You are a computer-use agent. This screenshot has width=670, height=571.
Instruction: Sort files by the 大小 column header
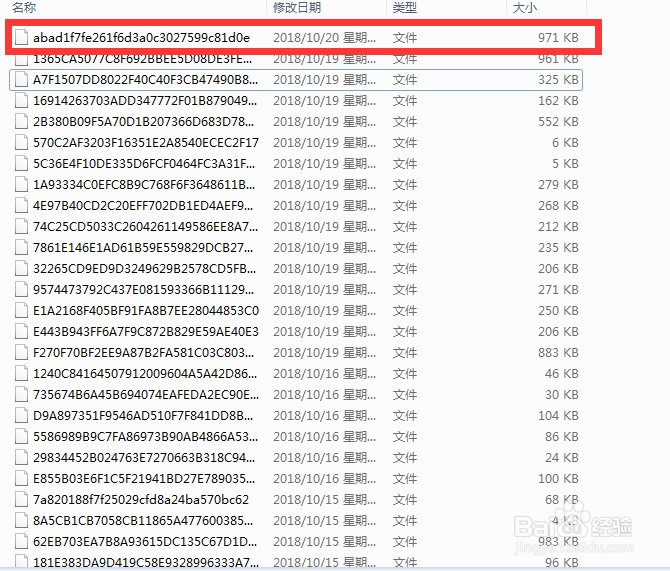[524, 7]
